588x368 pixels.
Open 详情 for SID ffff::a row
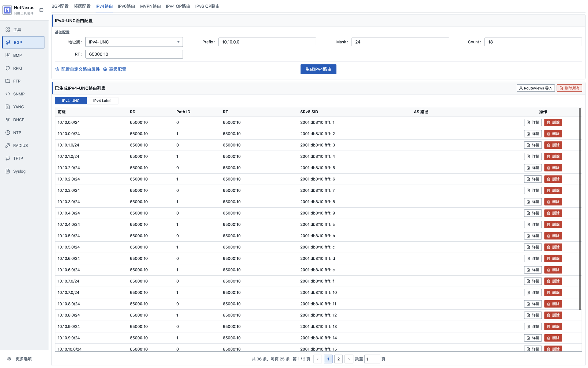[533, 224]
